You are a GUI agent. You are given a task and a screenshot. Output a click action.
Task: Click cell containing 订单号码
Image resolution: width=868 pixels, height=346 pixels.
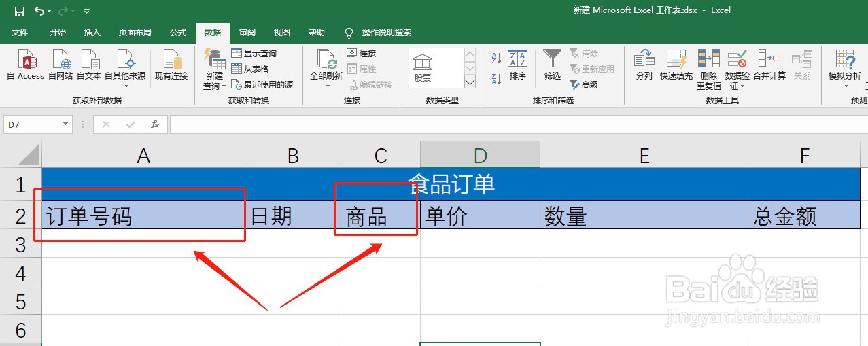point(143,215)
